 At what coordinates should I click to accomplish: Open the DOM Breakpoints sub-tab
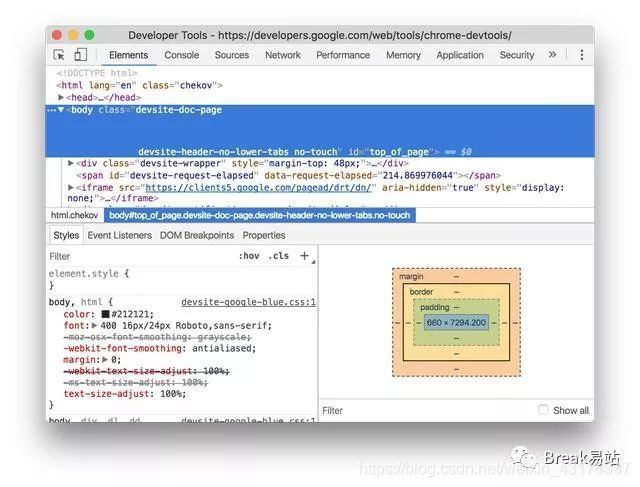(197, 235)
